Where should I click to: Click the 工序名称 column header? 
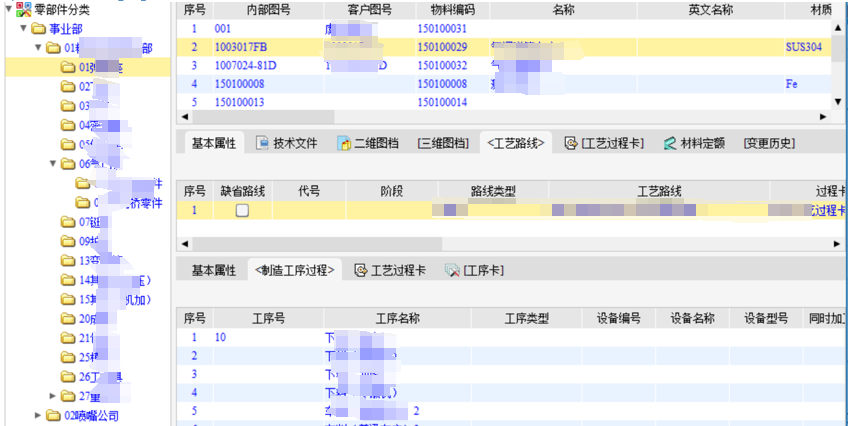pyautogui.click(x=398, y=318)
